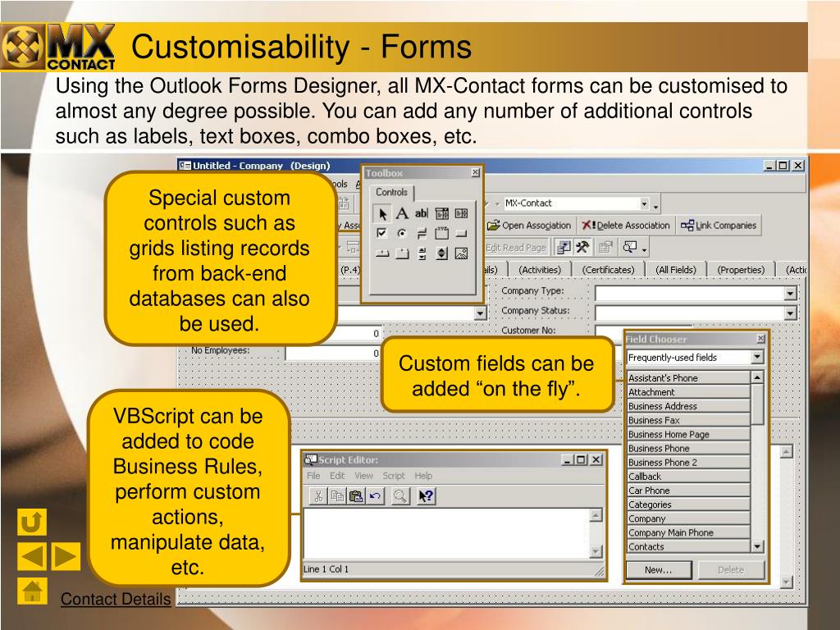Select the ComboBox tool in Toolbox
This screenshot has width=840, height=630.
point(441,213)
